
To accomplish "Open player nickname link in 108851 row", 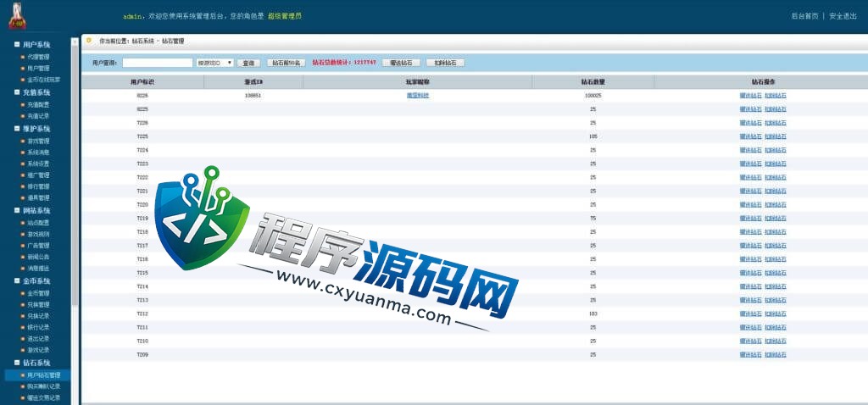I will coord(418,95).
